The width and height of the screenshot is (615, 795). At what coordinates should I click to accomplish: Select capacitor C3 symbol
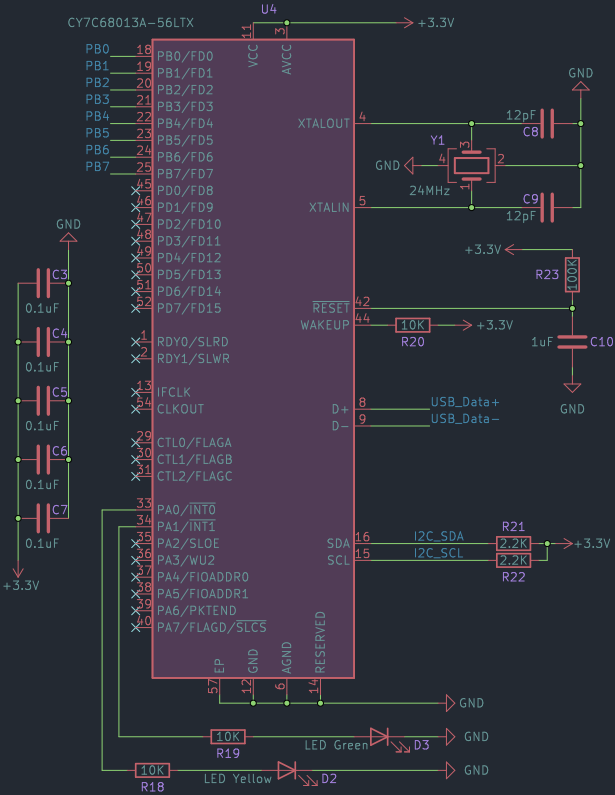[x=43, y=283]
